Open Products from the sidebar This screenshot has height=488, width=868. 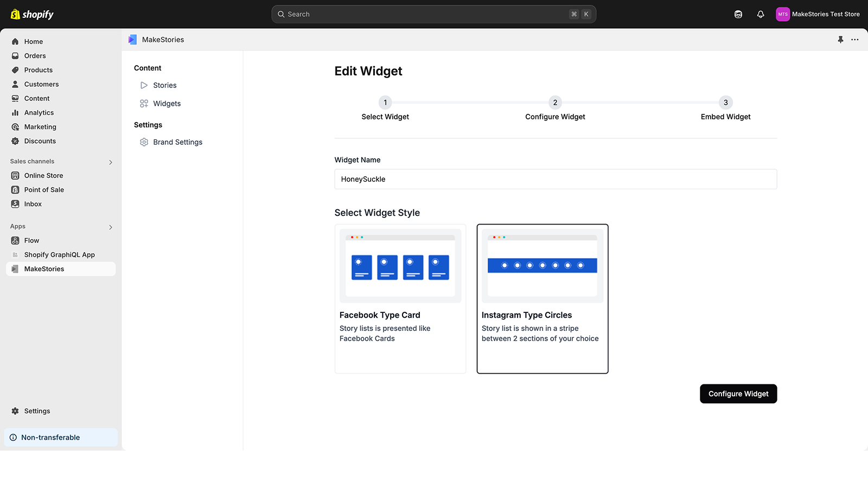pyautogui.click(x=38, y=70)
